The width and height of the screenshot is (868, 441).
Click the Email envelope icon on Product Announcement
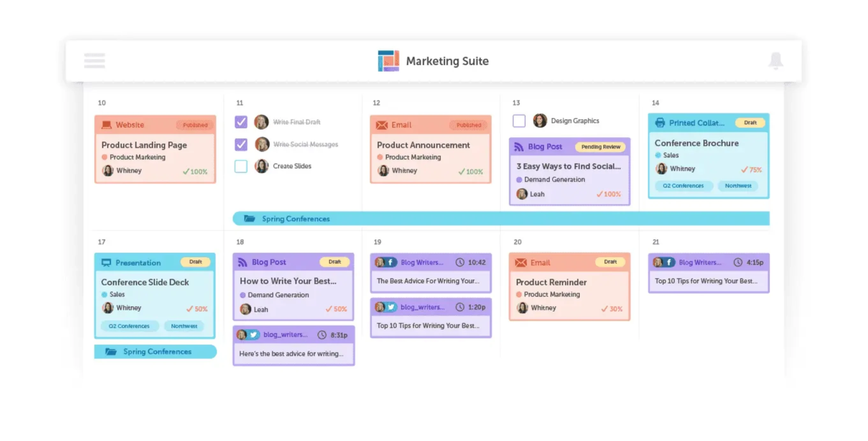pyautogui.click(x=382, y=124)
